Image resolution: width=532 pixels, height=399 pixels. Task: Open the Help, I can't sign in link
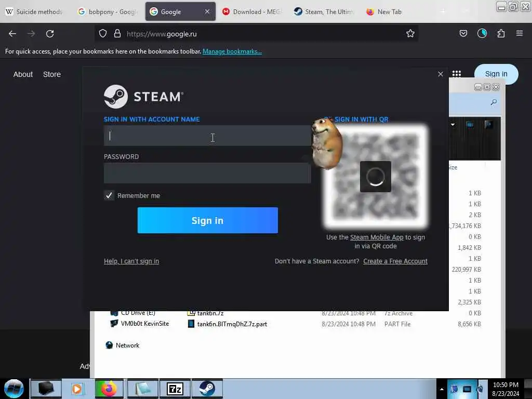[131, 261]
